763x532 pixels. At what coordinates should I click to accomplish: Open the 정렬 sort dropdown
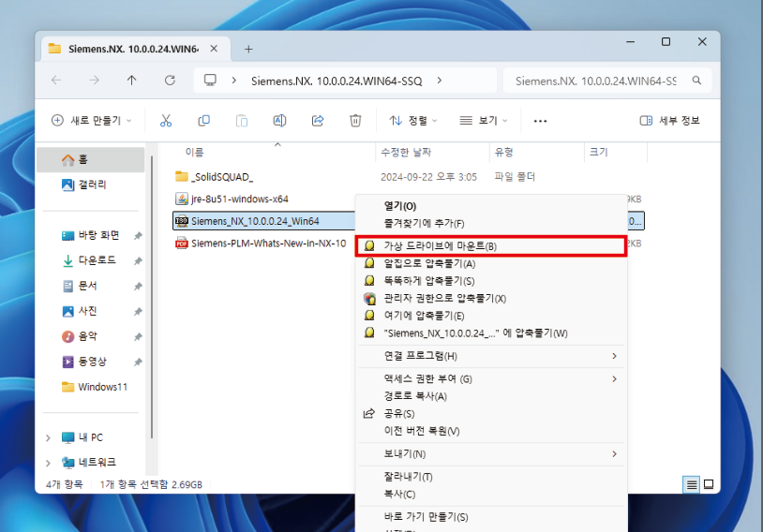coord(413,121)
